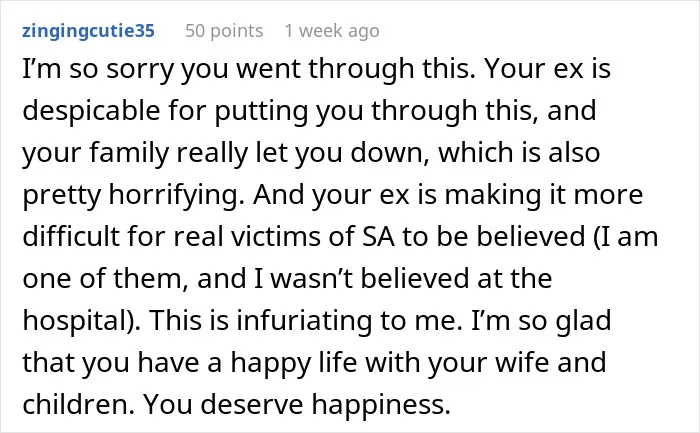Click the phrase 'your family really let you down'
This screenshot has width=700, height=433.
(225, 153)
